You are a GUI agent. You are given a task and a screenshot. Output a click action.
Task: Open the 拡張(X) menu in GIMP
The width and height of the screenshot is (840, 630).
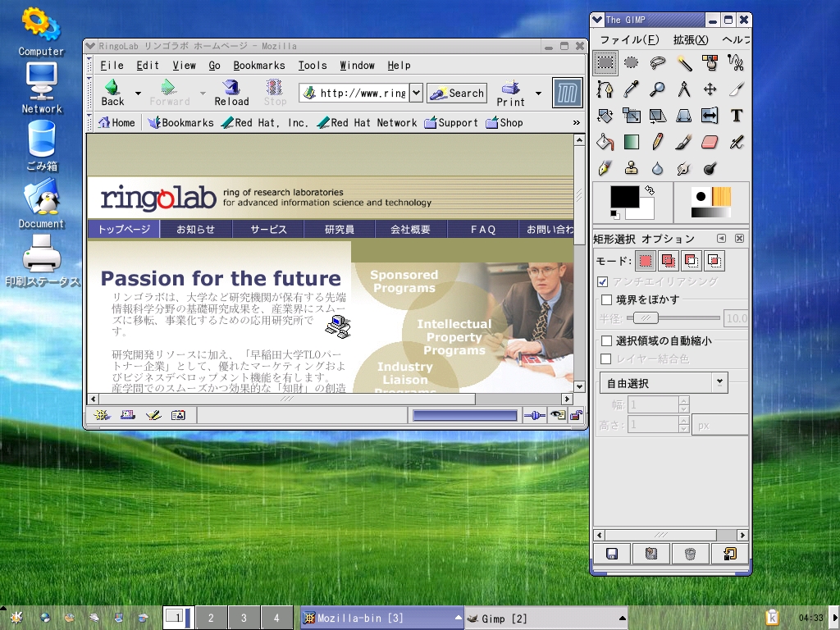691,39
